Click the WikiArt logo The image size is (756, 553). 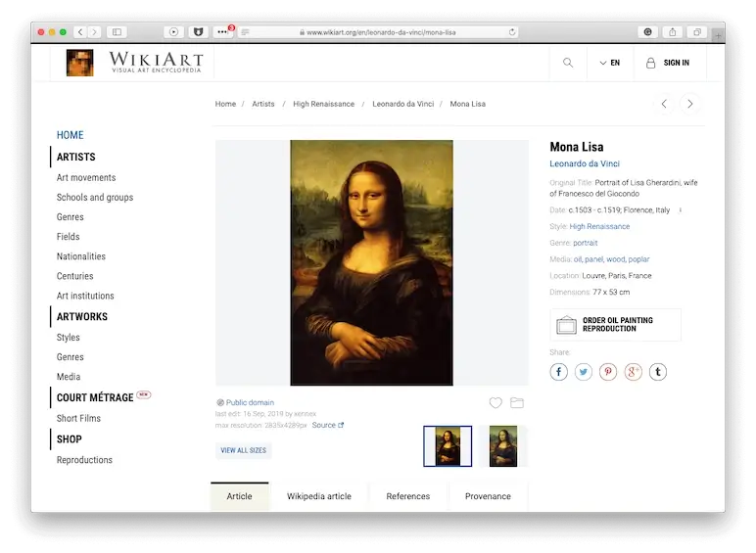[134, 63]
